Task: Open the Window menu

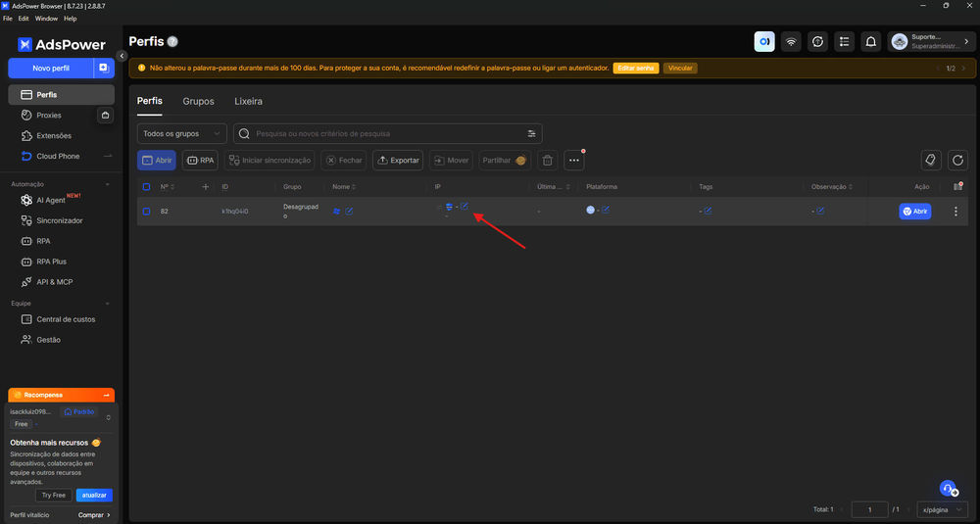Action: coord(46,19)
